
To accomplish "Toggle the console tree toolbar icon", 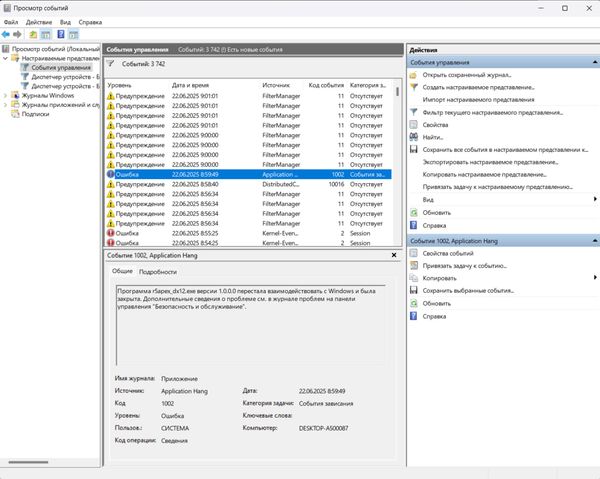I will pyautogui.click(x=46, y=34).
